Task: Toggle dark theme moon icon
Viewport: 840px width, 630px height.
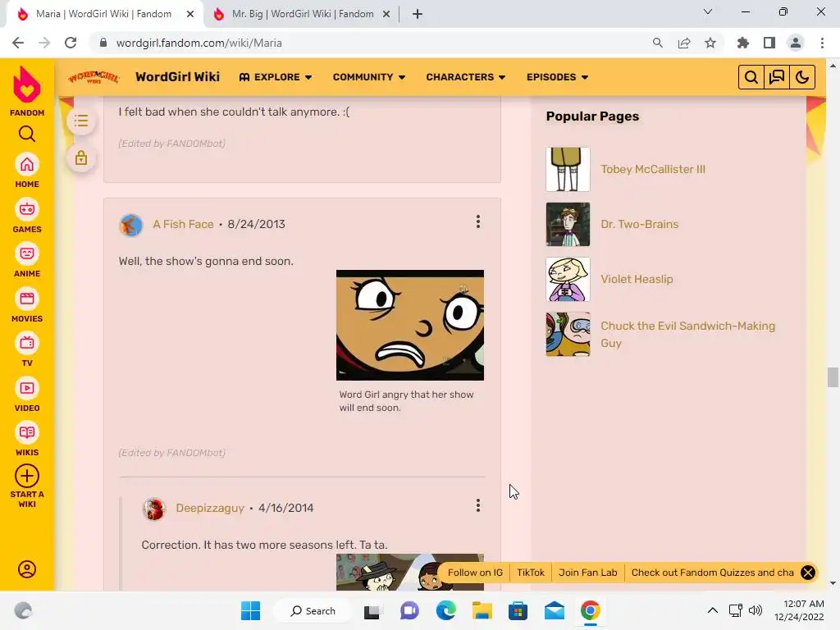Action: [802, 77]
